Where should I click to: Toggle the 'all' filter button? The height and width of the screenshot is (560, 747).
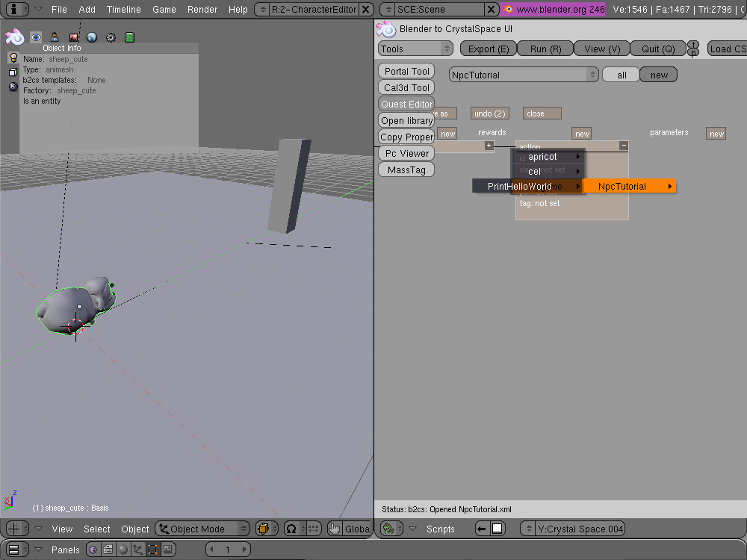pos(622,75)
